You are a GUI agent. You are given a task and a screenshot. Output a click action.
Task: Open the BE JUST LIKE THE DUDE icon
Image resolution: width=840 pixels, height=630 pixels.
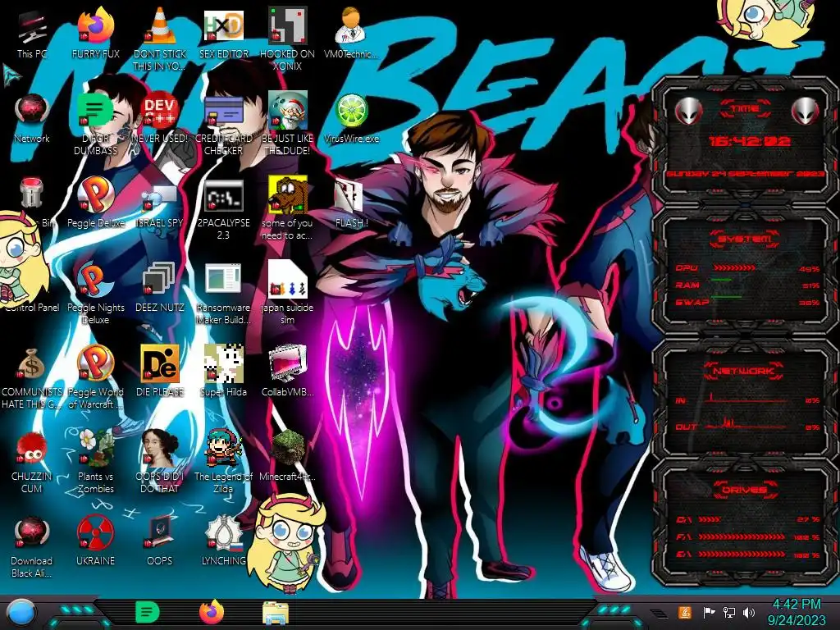click(288, 123)
